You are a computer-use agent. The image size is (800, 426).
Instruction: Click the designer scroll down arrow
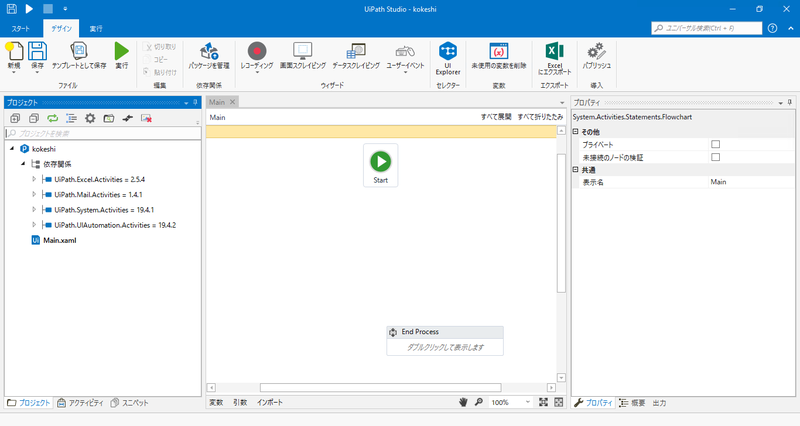[x=561, y=378]
